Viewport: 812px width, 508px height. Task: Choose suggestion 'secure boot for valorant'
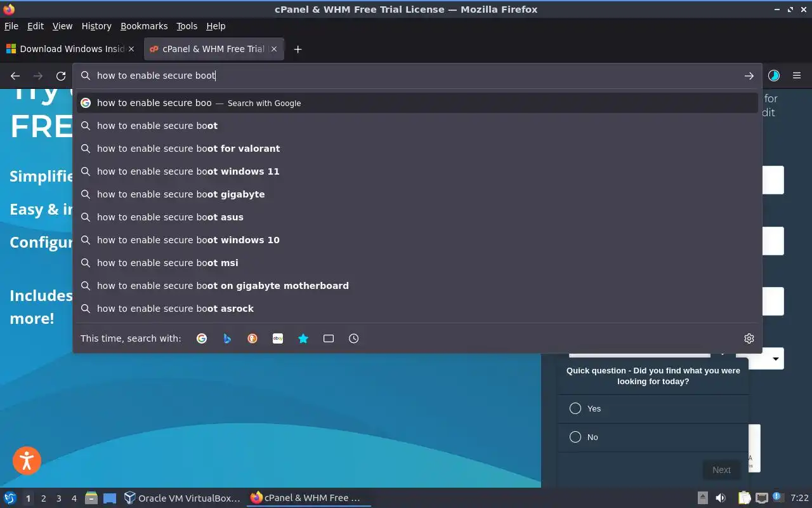coord(417,149)
